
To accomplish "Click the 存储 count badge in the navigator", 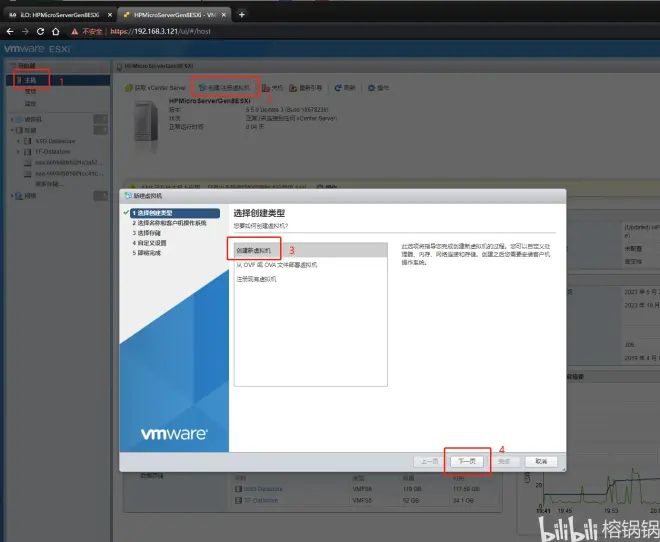I will click(x=100, y=130).
